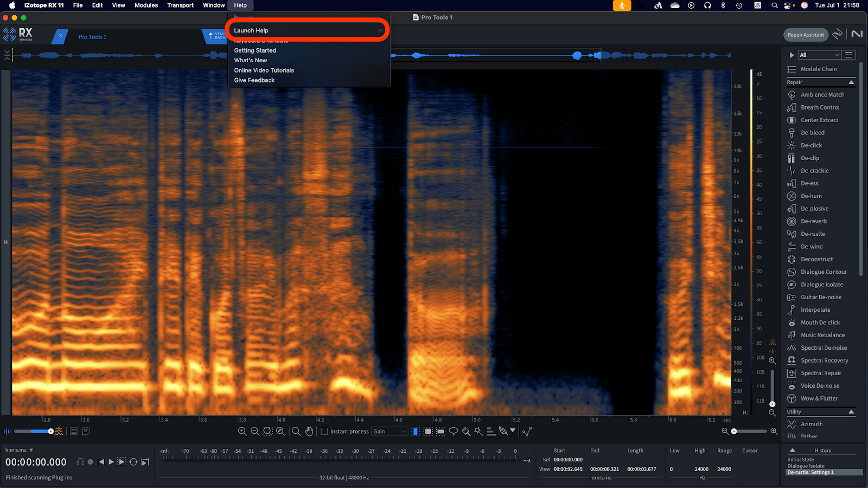Screen dimensions: 868x488
Task: Open the De-hum module
Action: click(x=811, y=196)
